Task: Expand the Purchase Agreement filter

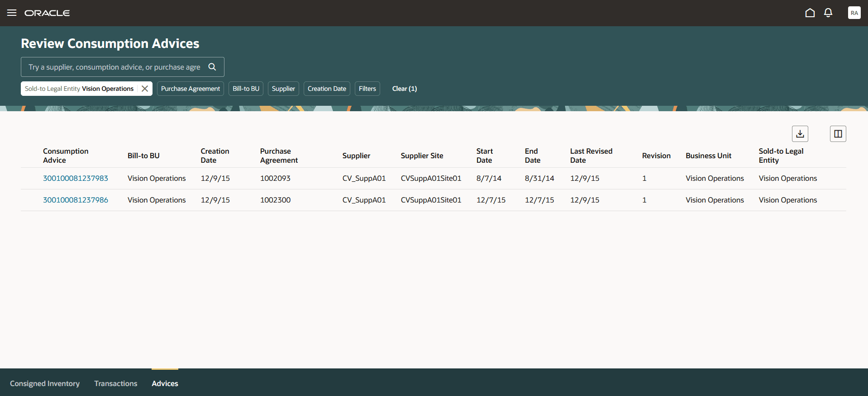Action: 190,89
